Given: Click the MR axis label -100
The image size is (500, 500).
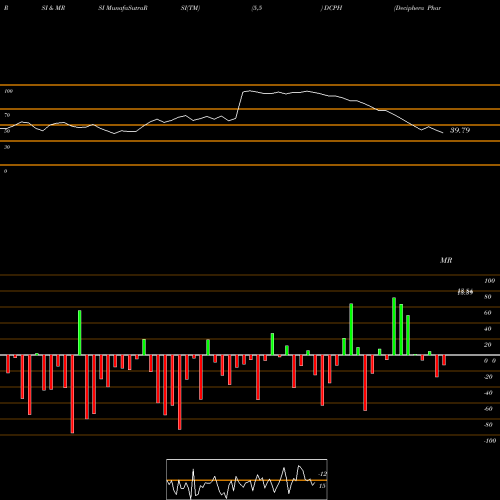Looking at the screenshot, I should pos(489,441).
